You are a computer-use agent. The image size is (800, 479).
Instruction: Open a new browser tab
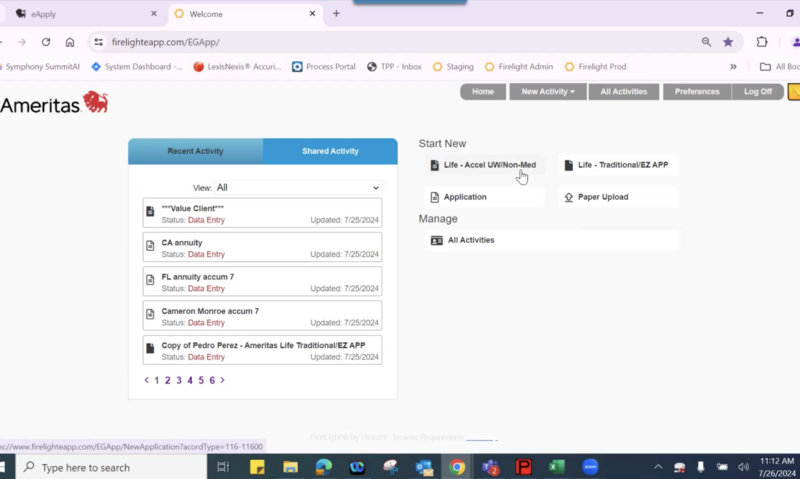pyautogui.click(x=336, y=14)
